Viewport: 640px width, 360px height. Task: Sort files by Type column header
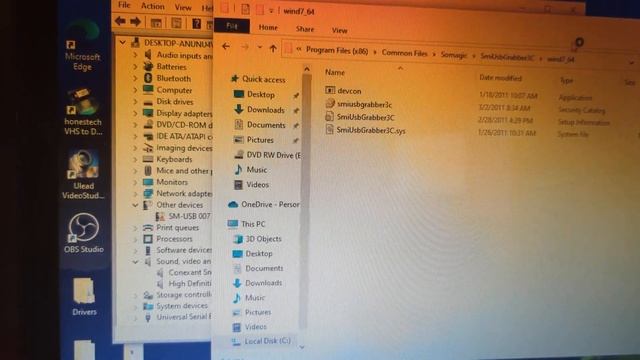566,80
